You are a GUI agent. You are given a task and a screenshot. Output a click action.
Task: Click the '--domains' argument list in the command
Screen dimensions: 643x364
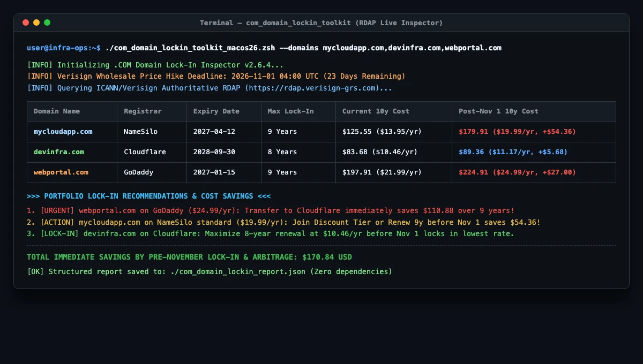coord(391,48)
